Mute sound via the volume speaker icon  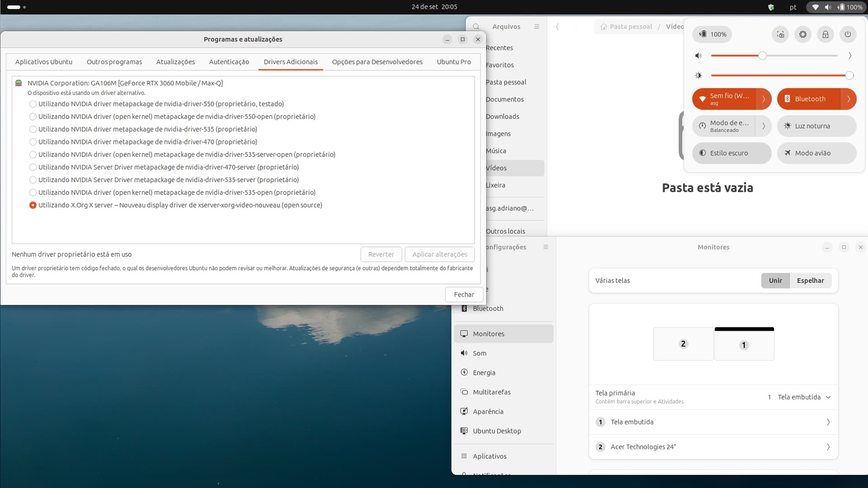point(699,56)
